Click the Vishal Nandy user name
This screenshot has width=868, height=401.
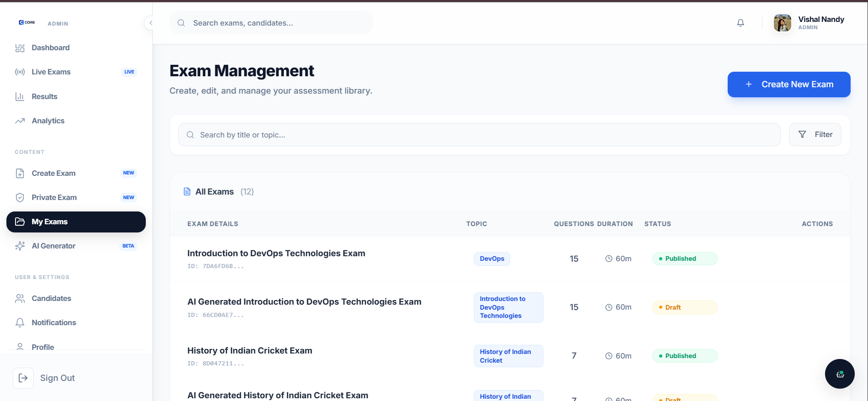click(x=821, y=19)
